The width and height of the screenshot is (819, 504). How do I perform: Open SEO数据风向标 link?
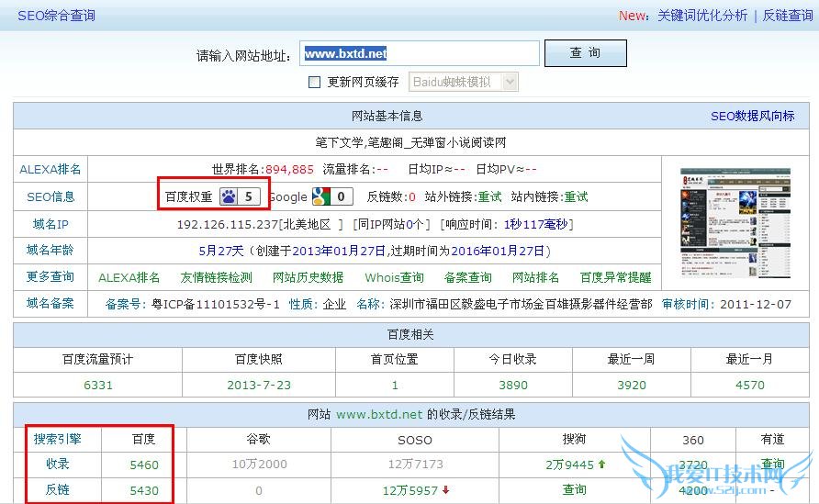click(x=752, y=116)
